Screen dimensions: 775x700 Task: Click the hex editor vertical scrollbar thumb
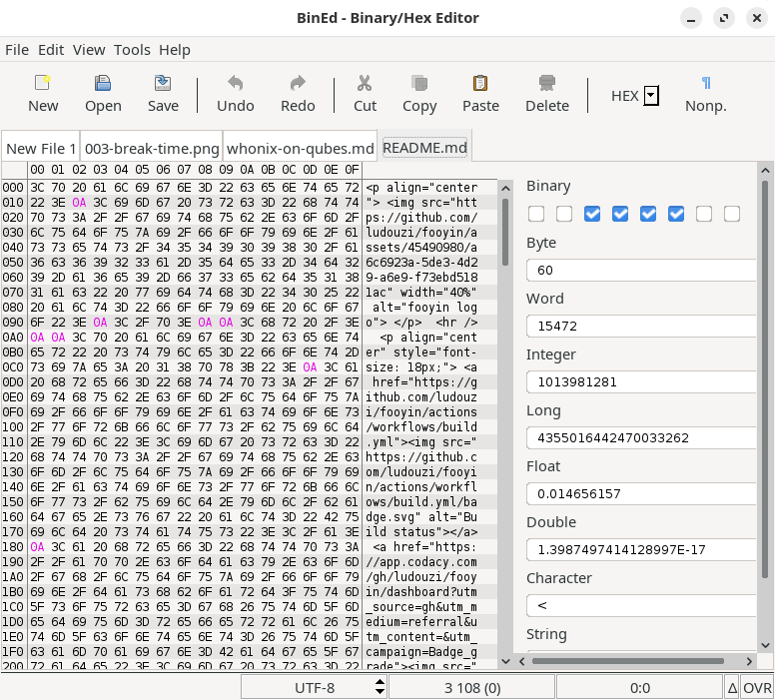click(x=505, y=232)
